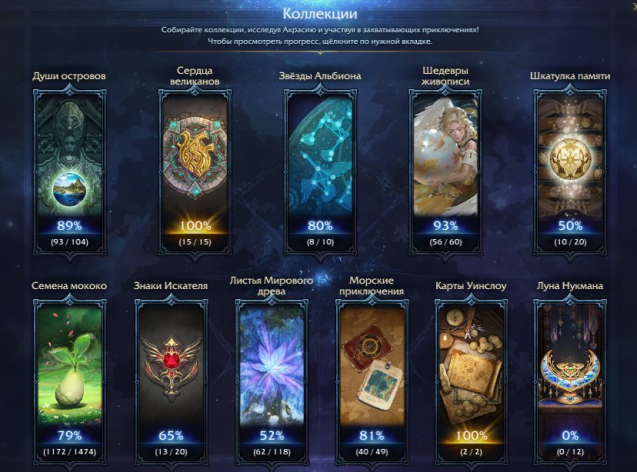Open the Шедевры живописи painting card
The height and width of the screenshot is (472, 637).
coord(446,171)
